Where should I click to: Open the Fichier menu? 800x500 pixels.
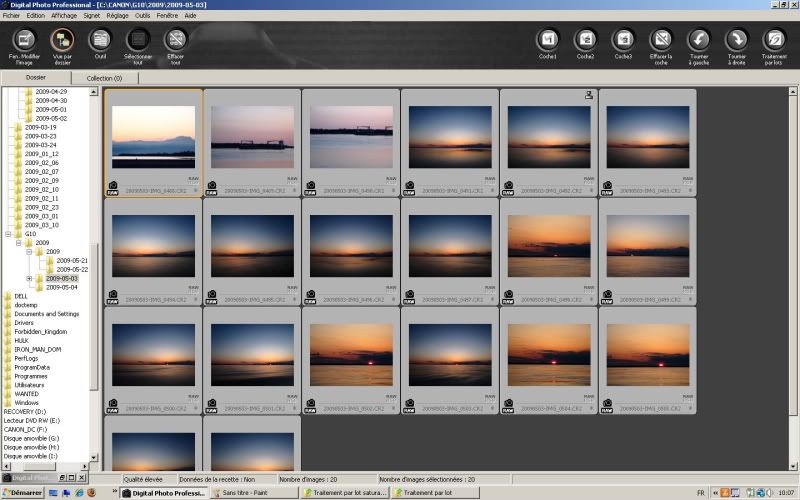point(11,16)
